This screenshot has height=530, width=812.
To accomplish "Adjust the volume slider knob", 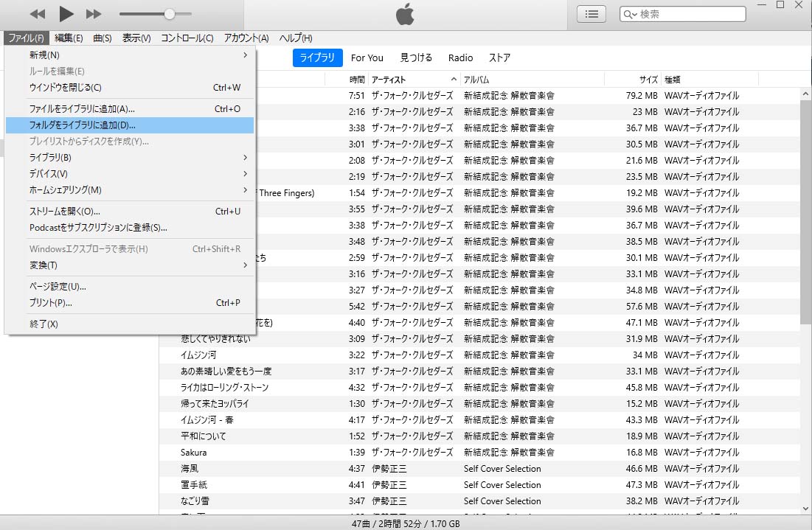I will (x=170, y=14).
